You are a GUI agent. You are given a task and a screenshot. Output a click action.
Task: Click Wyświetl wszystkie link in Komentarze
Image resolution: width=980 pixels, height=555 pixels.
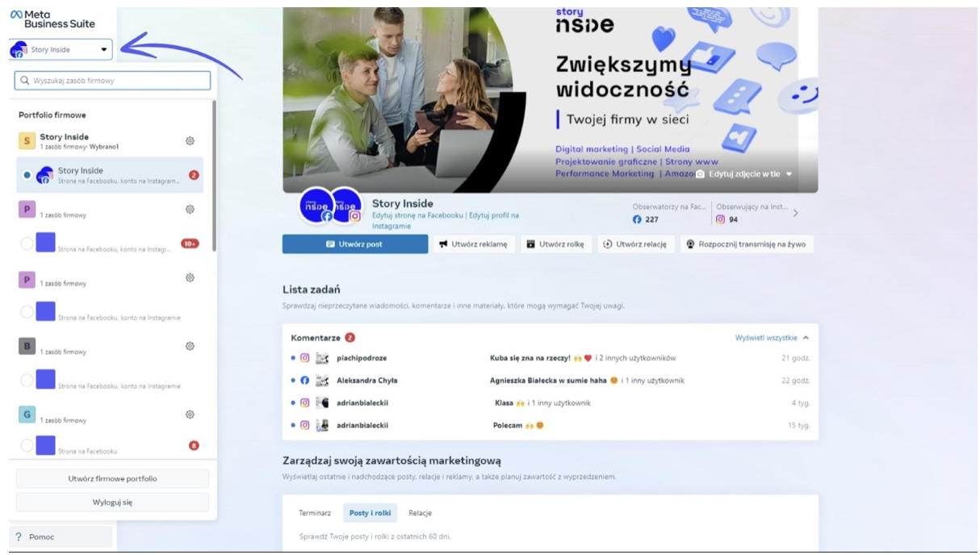pos(766,338)
